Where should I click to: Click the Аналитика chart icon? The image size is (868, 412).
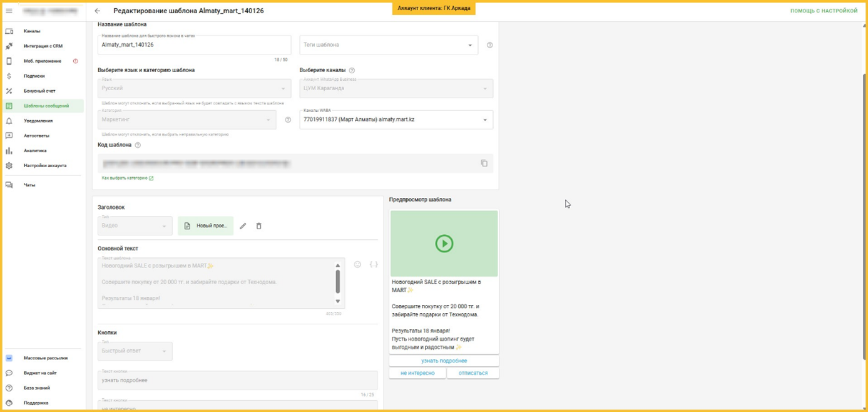click(9, 151)
